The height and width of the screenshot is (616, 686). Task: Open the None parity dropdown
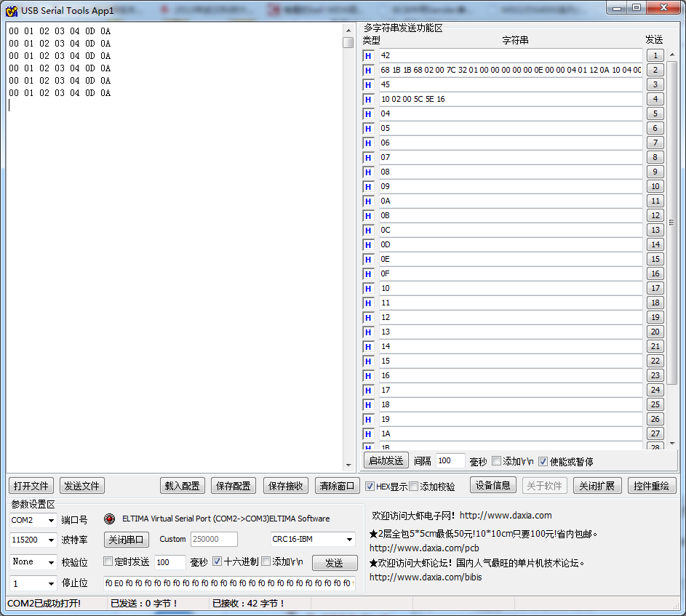33,561
